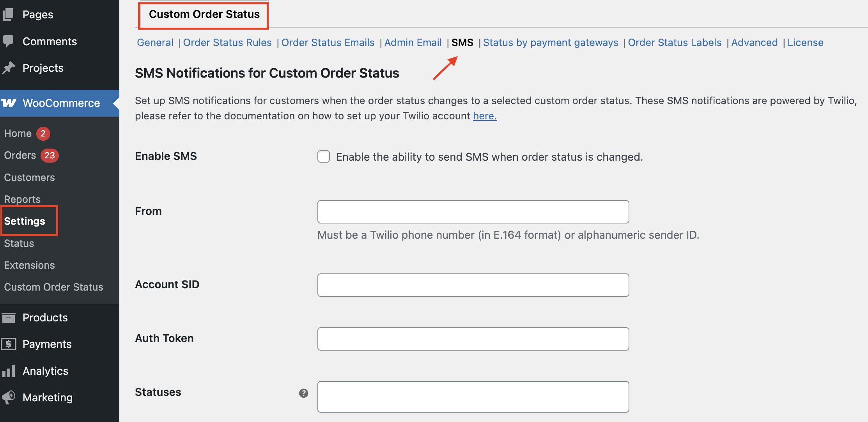Click the Pages icon in sidebar

(x=8, y=14)
